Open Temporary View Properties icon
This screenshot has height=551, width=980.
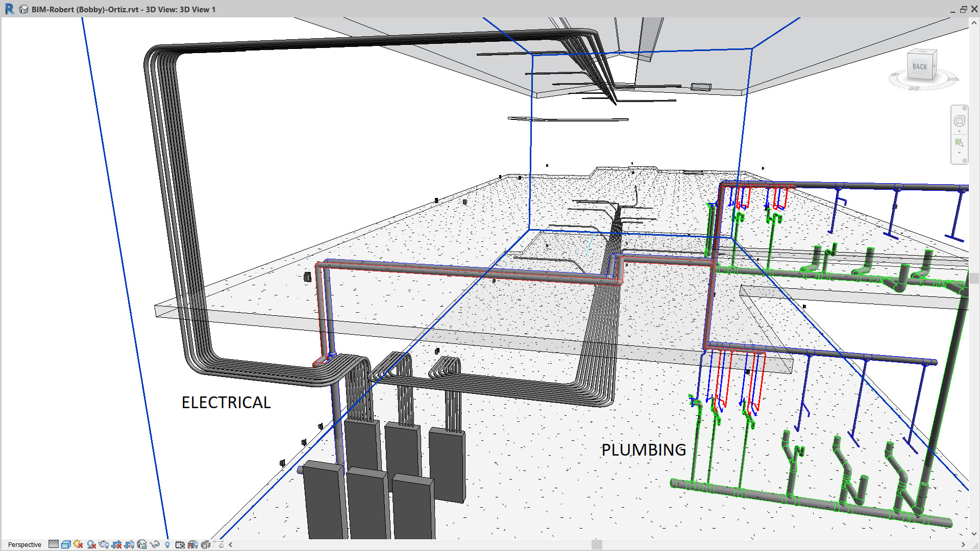coord(180,544)
